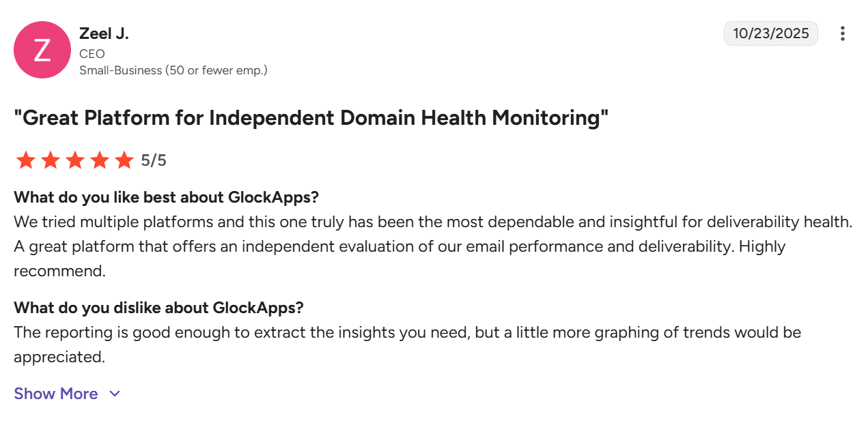Select the CEO job title text
The image size is (868, 425).
click(92, 53)
